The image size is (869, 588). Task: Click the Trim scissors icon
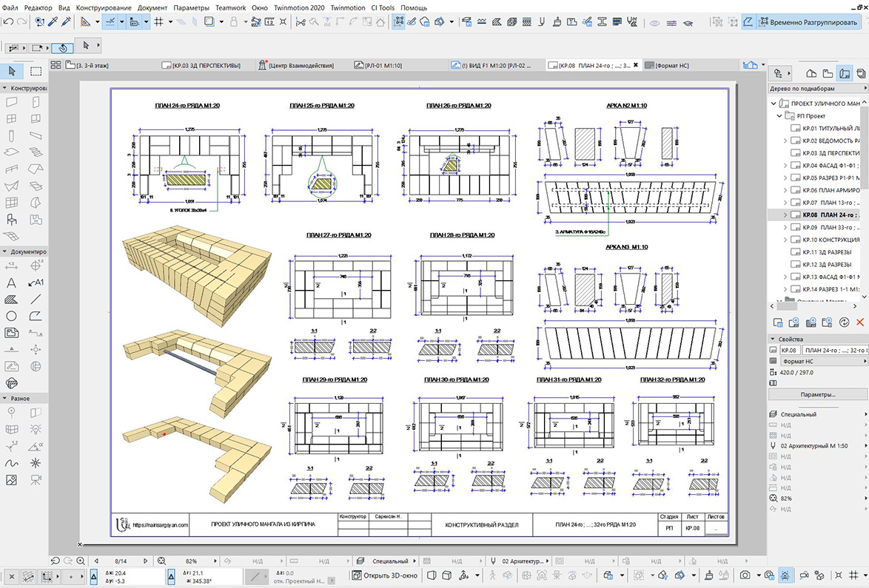coord(301,21)
